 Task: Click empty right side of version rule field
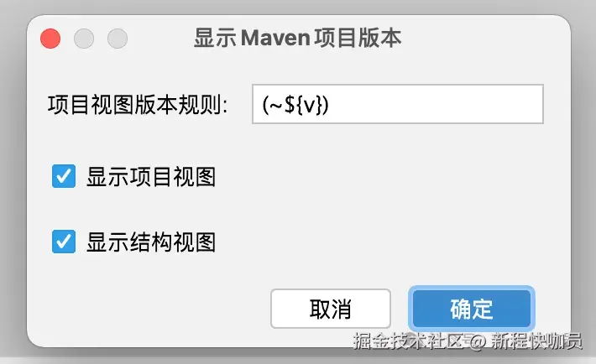(437, 104)
